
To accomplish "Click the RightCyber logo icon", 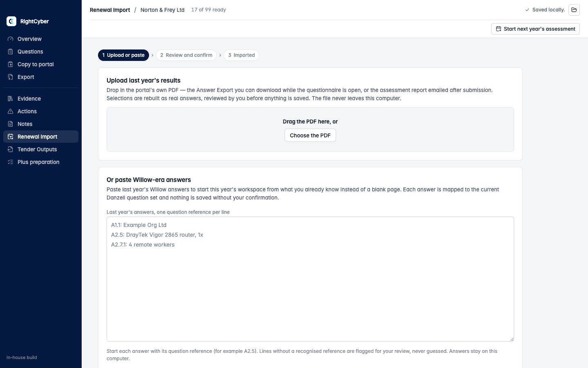I will [x=11, y=21].
